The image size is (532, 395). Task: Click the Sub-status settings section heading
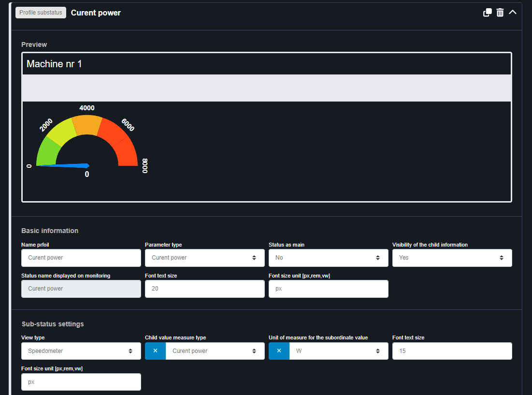tap(53, 324)
